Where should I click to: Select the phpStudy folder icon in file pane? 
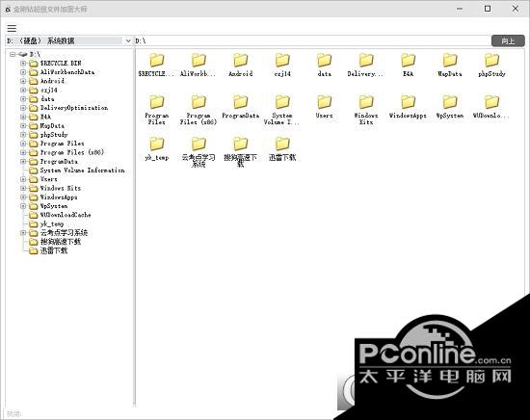click(x=491, y=60)
